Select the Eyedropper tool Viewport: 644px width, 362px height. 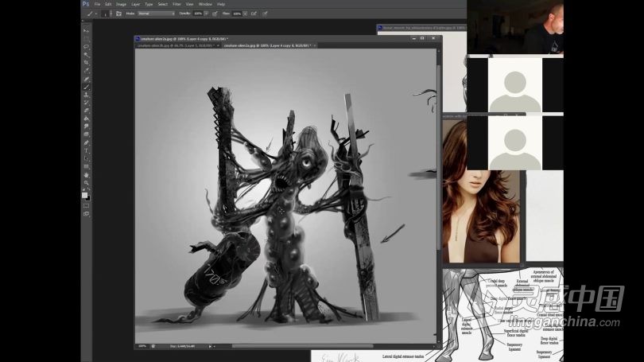point(86,71)
